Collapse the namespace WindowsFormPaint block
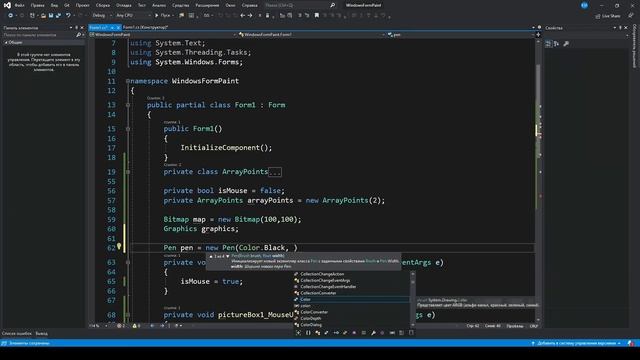The width and height of the screenshot is (640, 360). pos(128,81)
